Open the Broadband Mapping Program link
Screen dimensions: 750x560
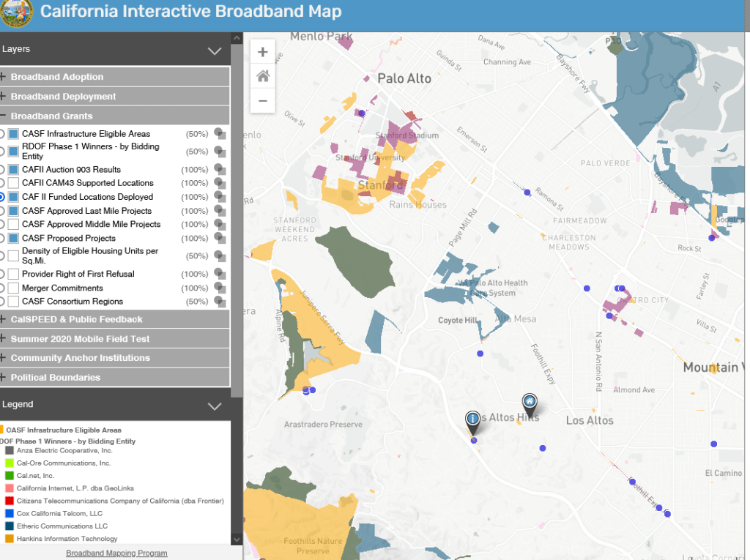click(x=116, y=553)
